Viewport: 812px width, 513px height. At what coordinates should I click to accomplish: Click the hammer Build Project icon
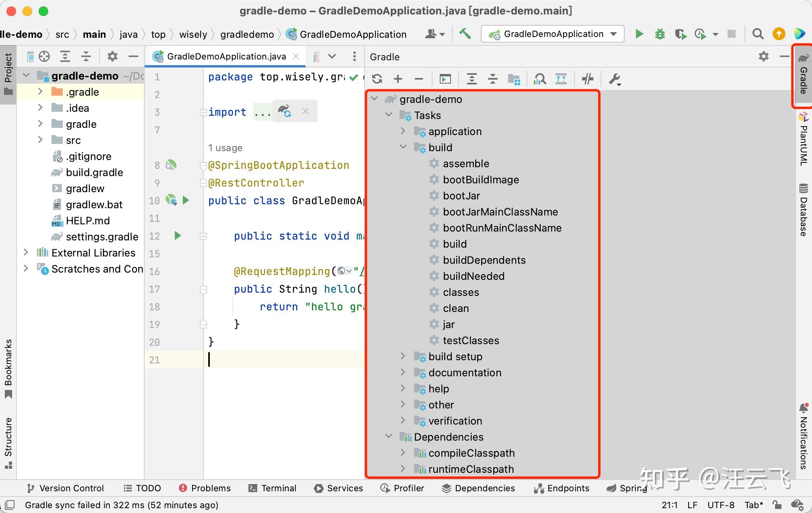tap(465, 34)
